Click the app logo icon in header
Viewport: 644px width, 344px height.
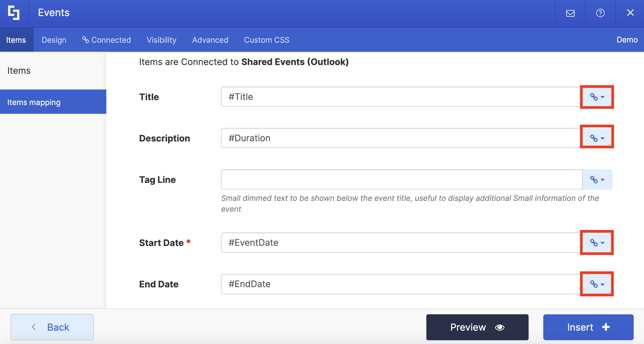click(14, 13)
